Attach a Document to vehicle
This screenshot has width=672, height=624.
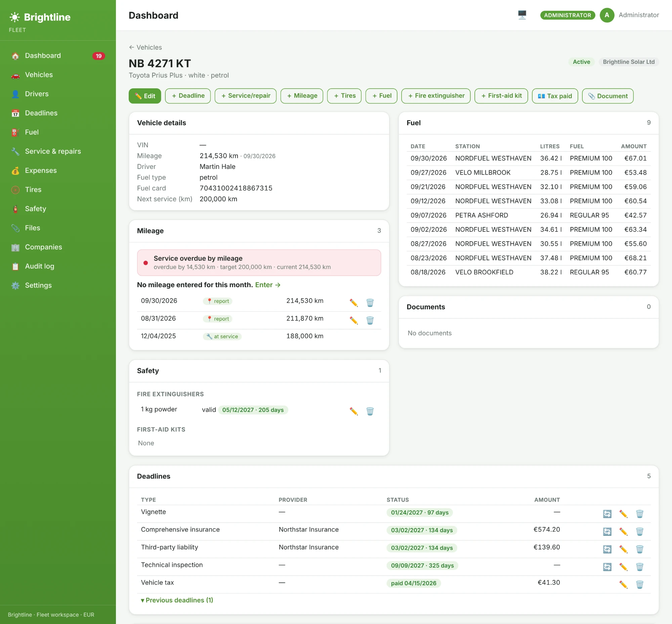tap(607, 96)
